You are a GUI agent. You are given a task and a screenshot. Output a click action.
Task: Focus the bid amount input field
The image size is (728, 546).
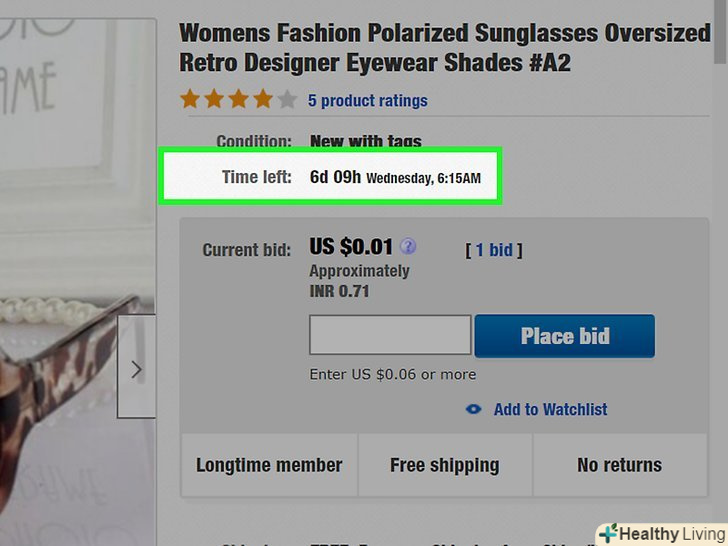(x=390, y=336)
